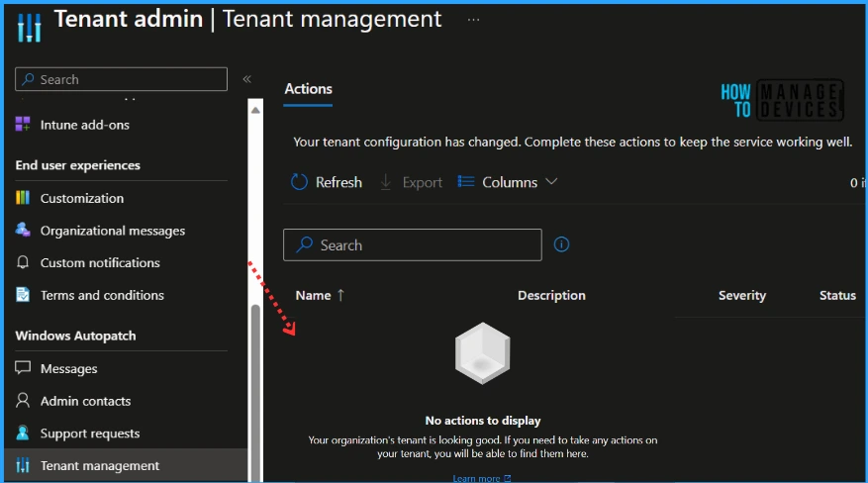Click the Refresh button

pyautogui.click(x=327, y=182)
